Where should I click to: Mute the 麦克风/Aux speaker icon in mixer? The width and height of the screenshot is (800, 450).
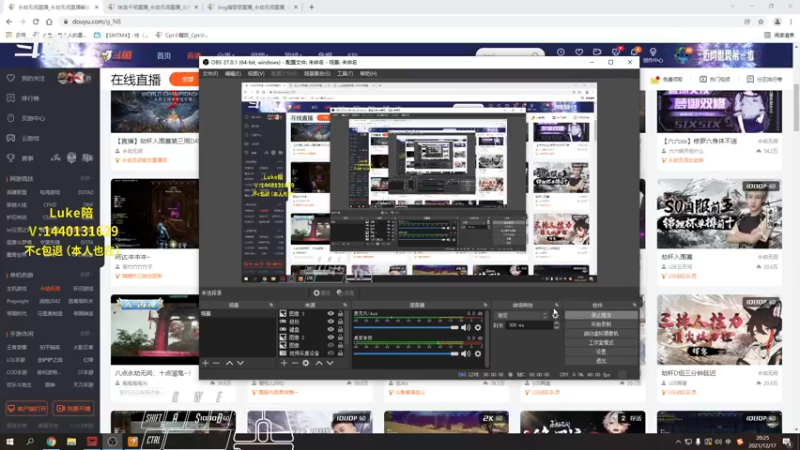click(466, 328)
